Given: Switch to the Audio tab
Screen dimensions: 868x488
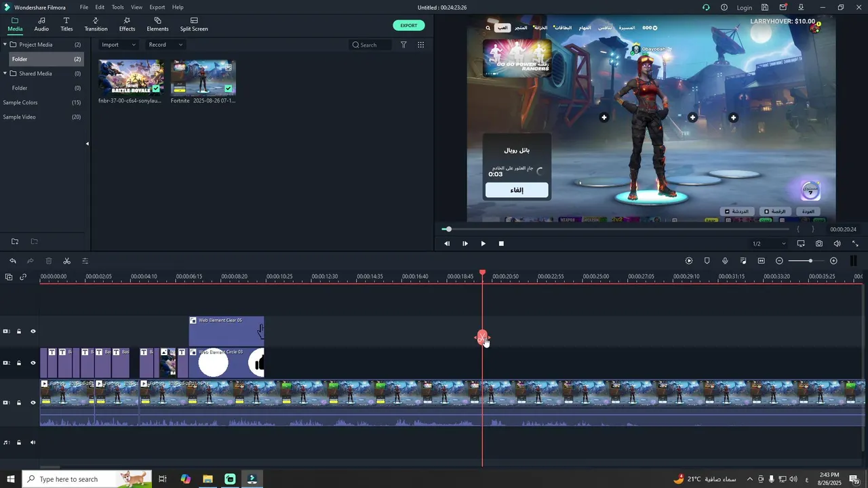Looking at the screenshot, I should pos(41,24).
